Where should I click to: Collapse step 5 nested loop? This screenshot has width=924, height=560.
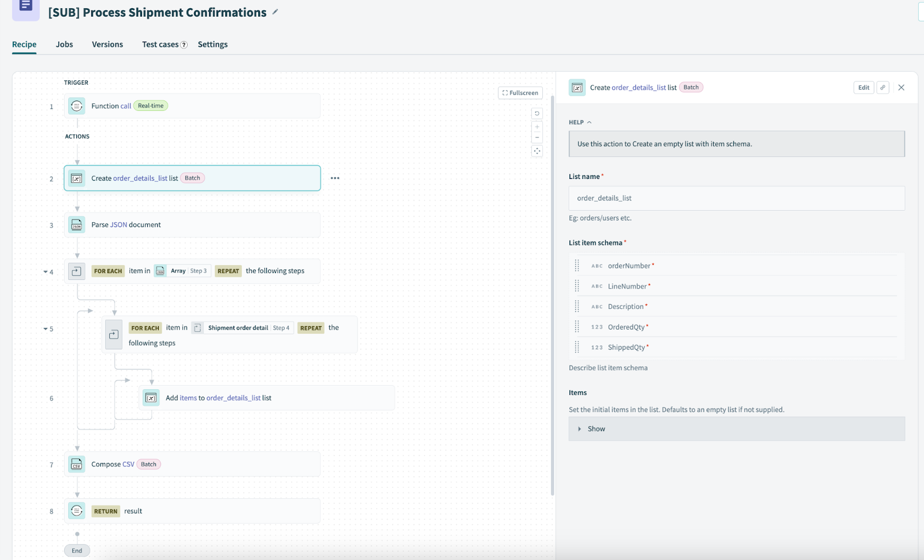[46, 329]
